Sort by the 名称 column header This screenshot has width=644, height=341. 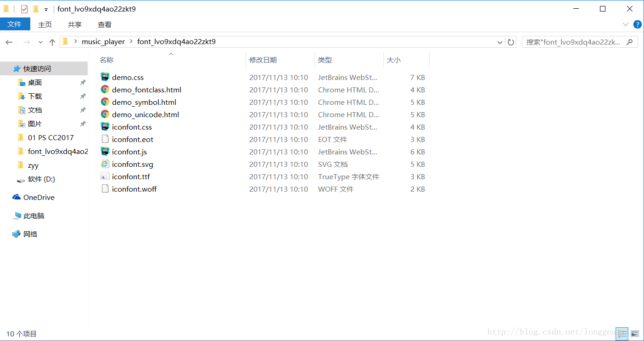coord(171,60)
